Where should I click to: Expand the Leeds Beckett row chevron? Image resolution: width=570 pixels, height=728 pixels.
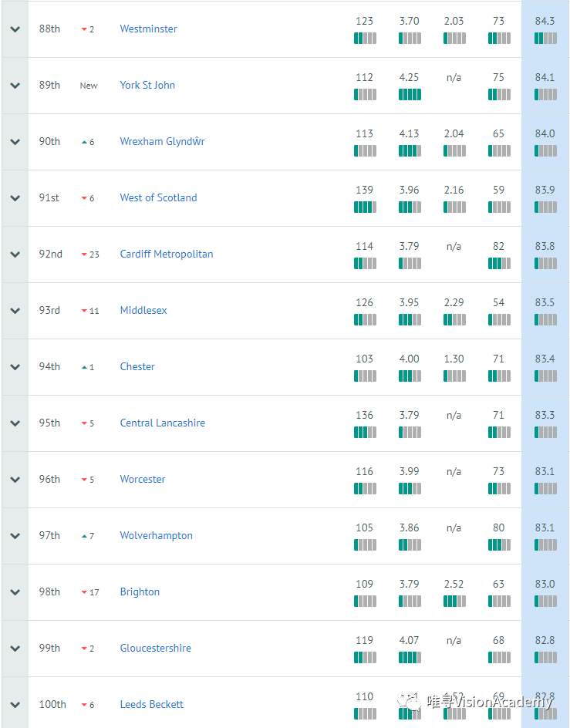point(15,704)
